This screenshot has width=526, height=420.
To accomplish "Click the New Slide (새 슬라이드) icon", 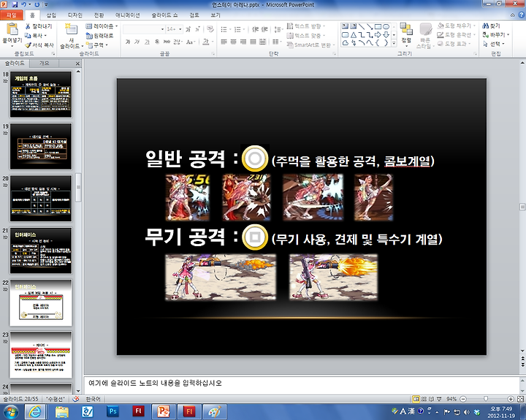I will [x=71, y=29].
